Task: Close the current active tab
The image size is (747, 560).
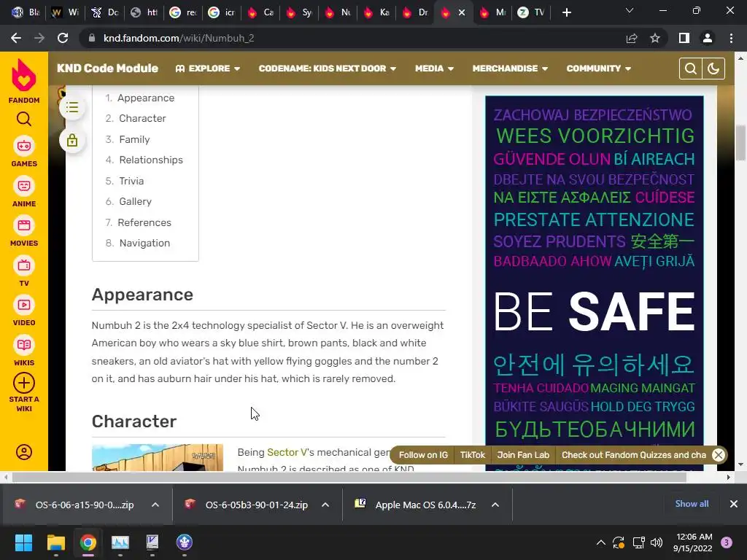Action: [462, 12]
